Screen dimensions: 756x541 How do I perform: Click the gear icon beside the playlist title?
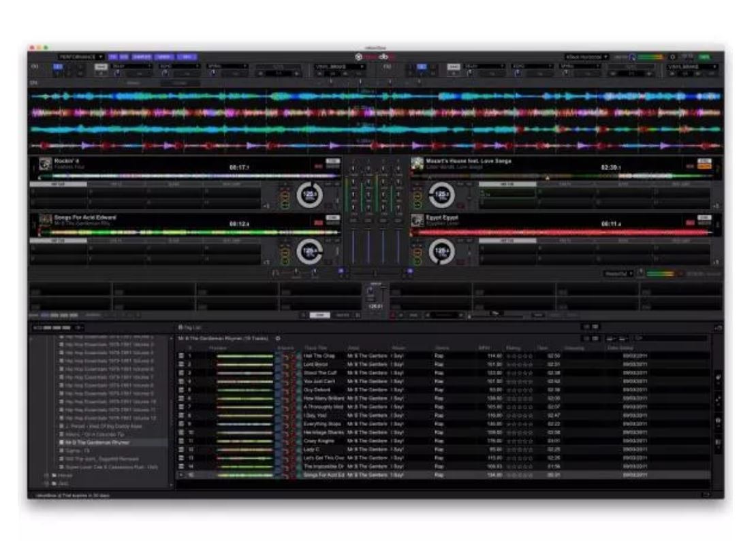click(x=278, y=339)
